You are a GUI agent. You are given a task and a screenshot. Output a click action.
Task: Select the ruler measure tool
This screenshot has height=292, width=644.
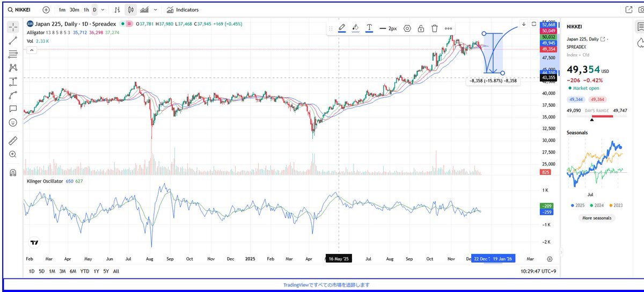(13, 140)
